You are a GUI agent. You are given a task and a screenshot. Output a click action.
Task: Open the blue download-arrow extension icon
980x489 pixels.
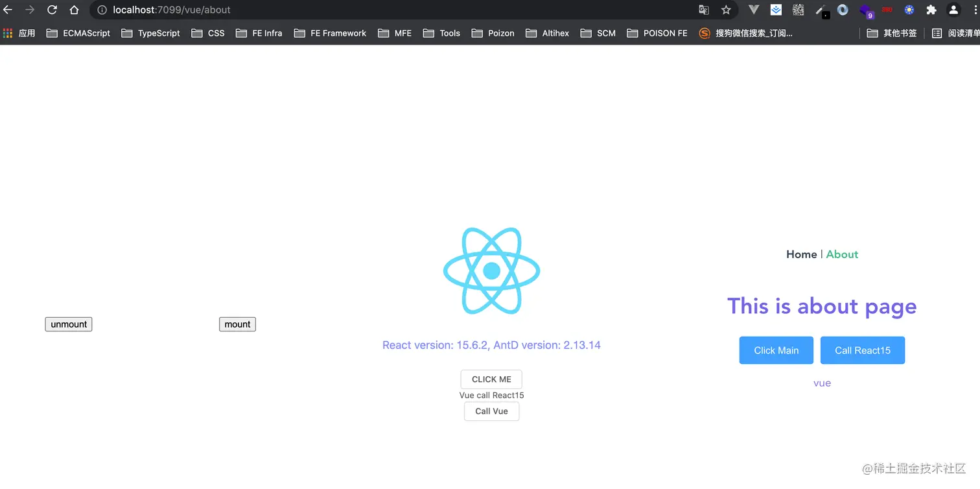[x=776, y=10]
